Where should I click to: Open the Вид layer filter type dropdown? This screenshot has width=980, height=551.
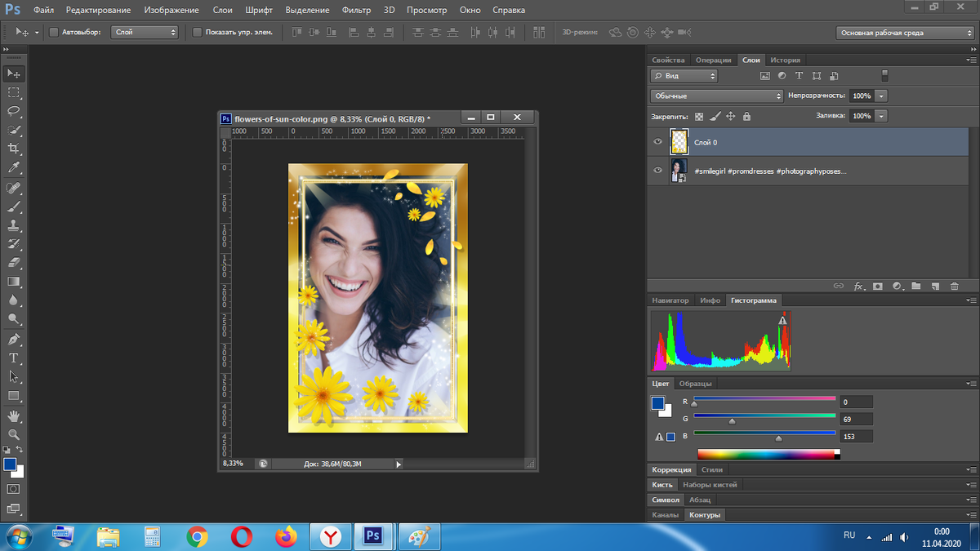pos(684,76)
